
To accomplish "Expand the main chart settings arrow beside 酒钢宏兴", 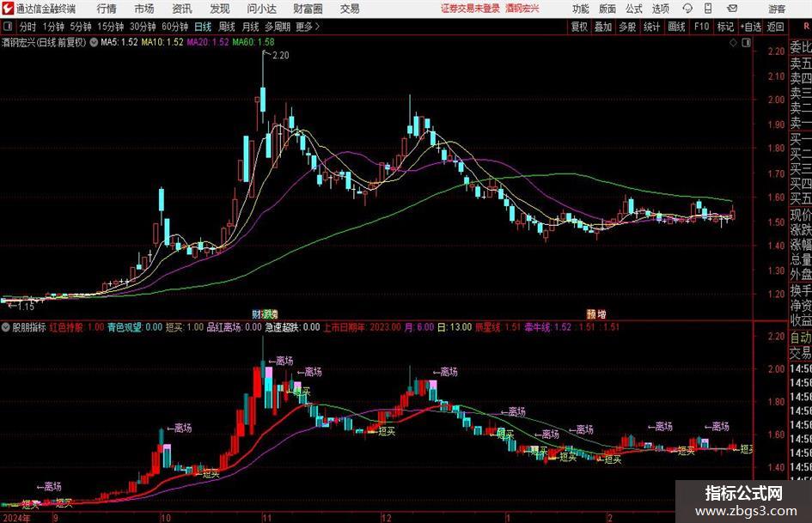I will point(94,42).
